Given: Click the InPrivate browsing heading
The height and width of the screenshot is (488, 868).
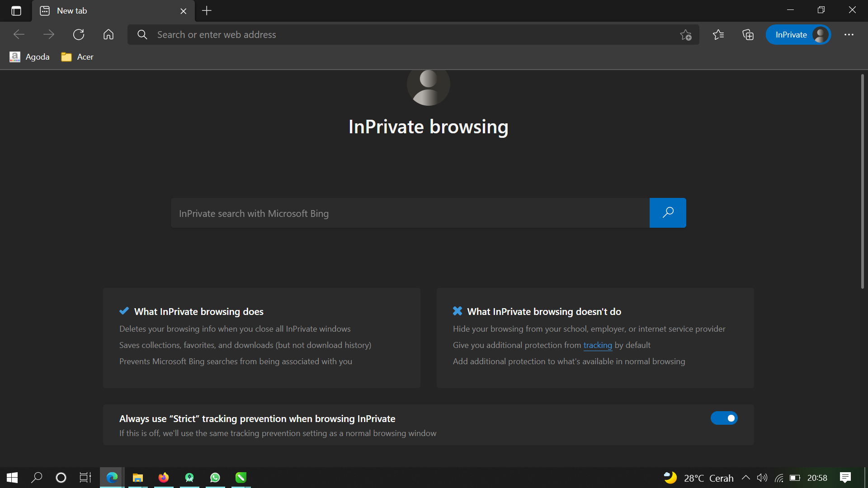Looking at the screenshot, I should click(428, 127).
